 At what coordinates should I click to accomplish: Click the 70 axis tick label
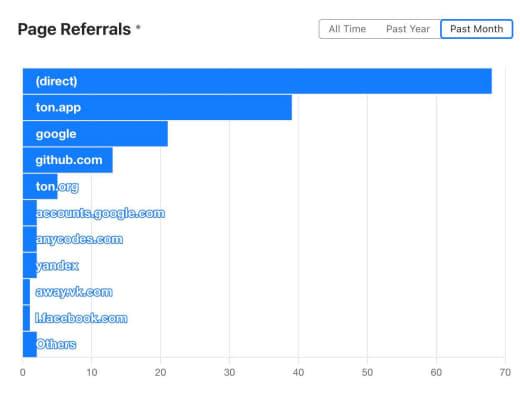(505, 372)
